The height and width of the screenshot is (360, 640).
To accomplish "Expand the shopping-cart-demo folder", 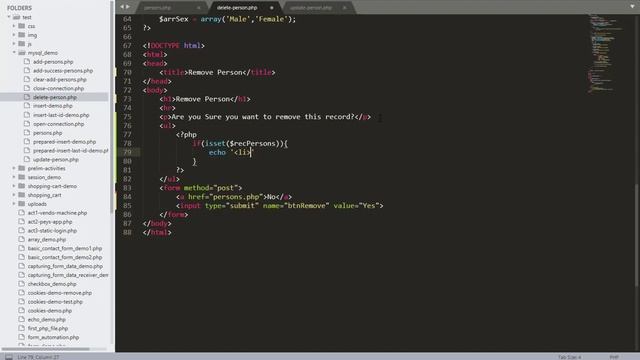I will pos(14,186).
